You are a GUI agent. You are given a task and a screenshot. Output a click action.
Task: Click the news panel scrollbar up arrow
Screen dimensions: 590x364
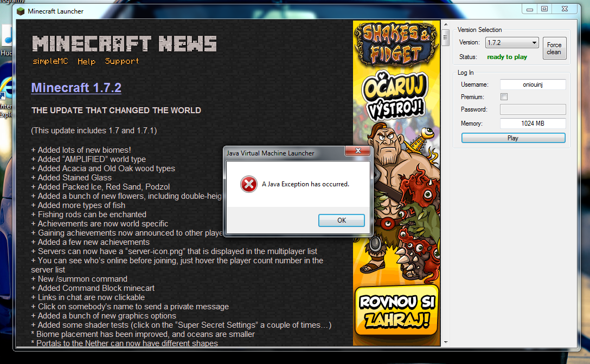click(446, 24)
